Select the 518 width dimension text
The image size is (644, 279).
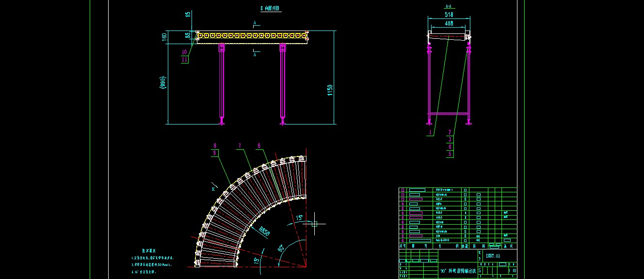pyautogui.click(x=449, y=15)
